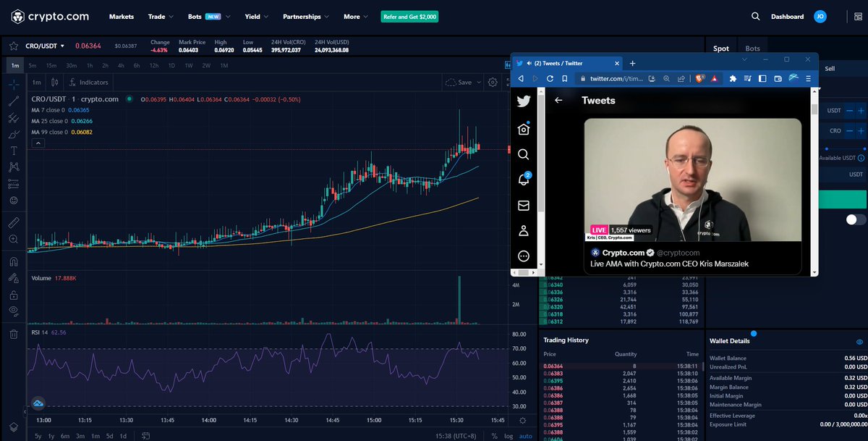The width and height of the screenshot is (868, 441).
Task: Select the brush drawing tool
Action: click(13, 134)
